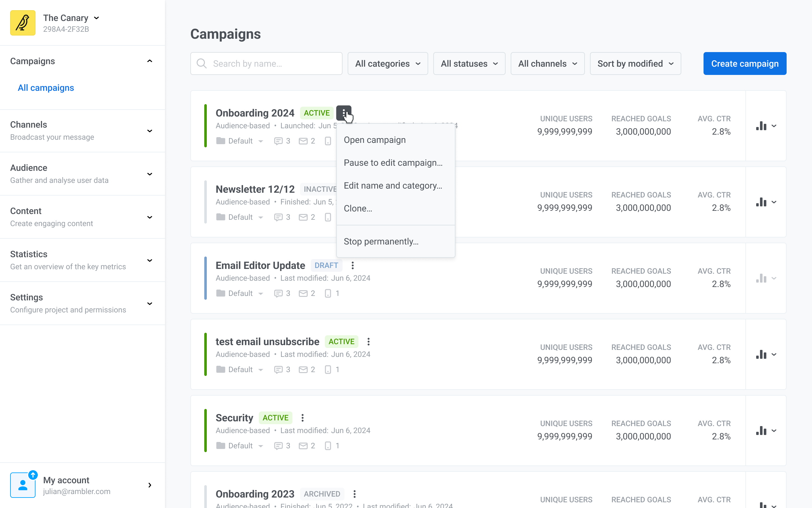Show stats chart for Onboarding 2024
812x508 pixels.
(x=766, y=126)
